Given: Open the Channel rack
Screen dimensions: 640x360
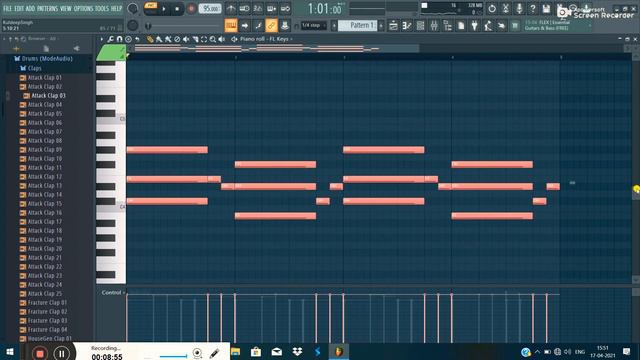Looking at the screenshot, I should (x=420, y=26).
